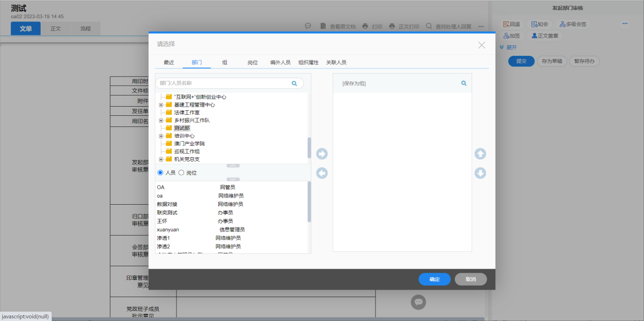
Task: Click the 存为草稿 button
Action: [x=552, y=61]
